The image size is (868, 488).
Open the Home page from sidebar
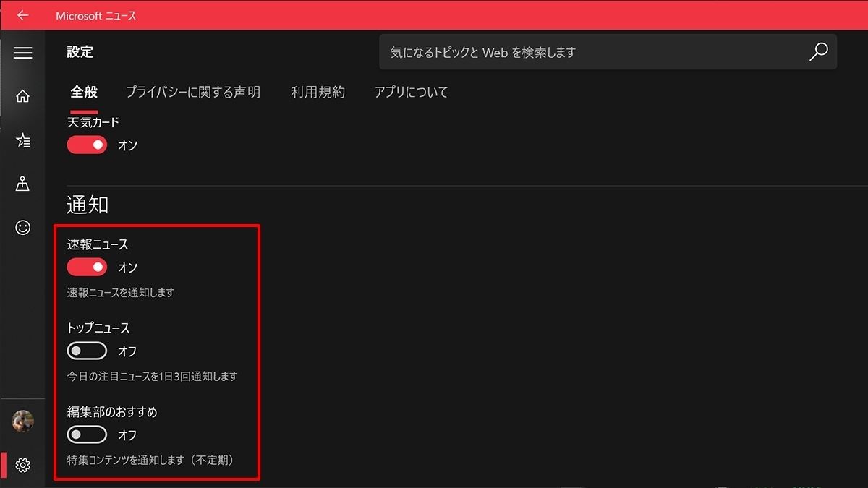click(22, 96)
